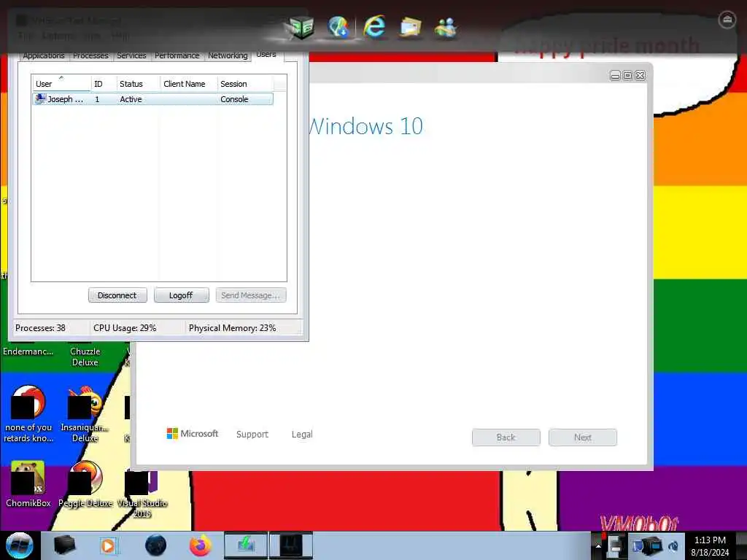
Task: Click the Logoff button
Action: 181,295
